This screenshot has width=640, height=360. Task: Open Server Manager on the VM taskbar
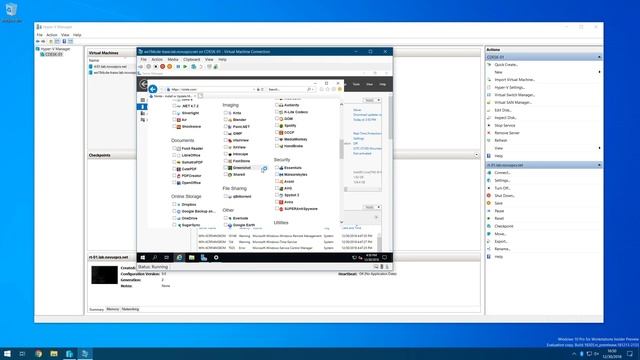[x=204, y=258]
